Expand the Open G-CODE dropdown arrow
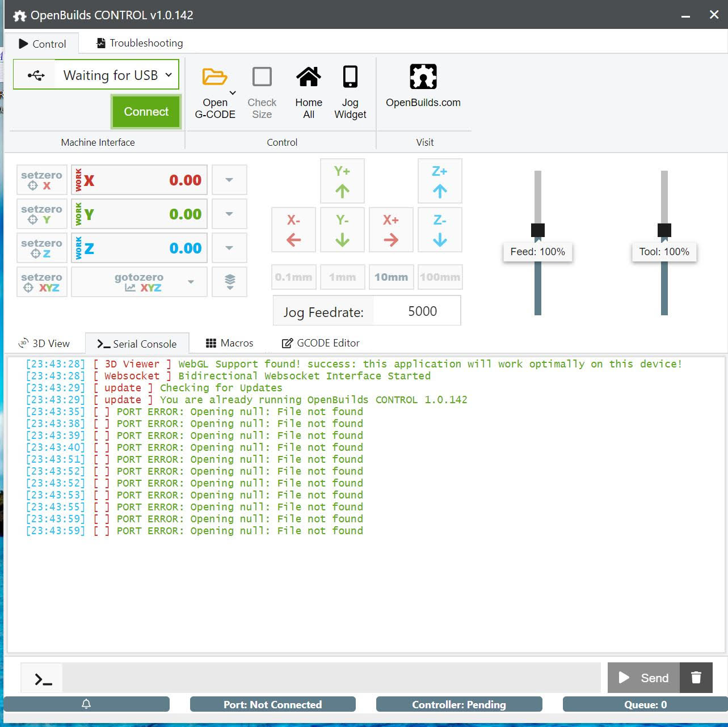This screenshot has width=728, height=727. [x=233, y=92]
